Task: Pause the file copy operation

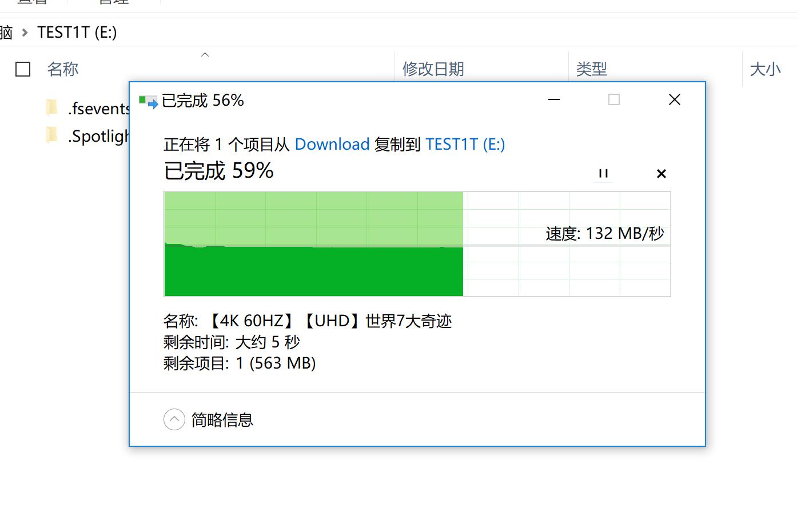Action: 603,173
